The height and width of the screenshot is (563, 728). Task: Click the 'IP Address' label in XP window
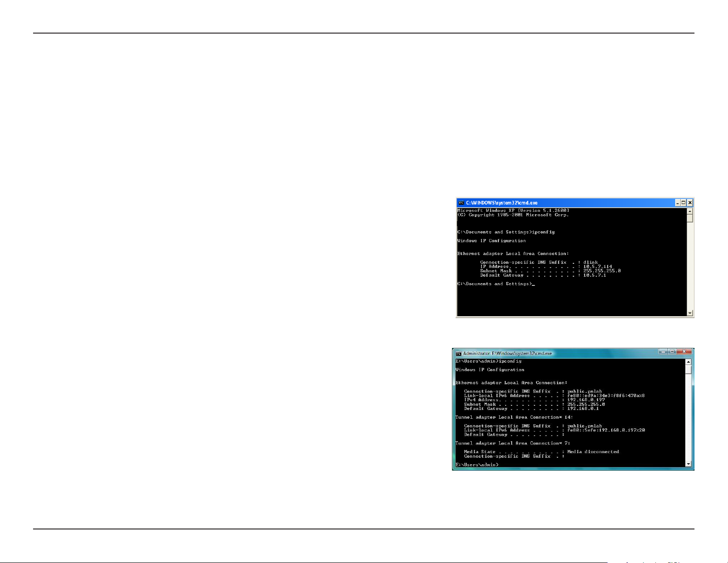tap(494, 267)
